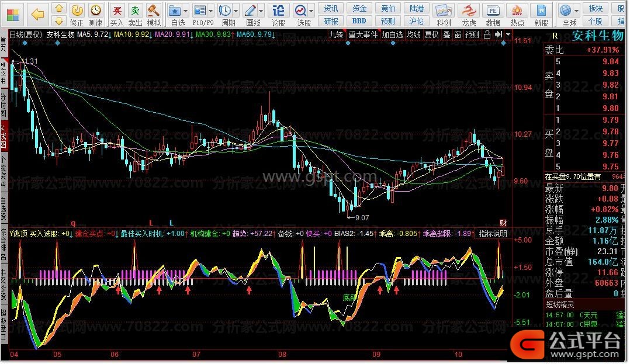Toggle 预测 forecast on chart toolbar
Screen dimensions: 630x364
(x=472, y=34)
